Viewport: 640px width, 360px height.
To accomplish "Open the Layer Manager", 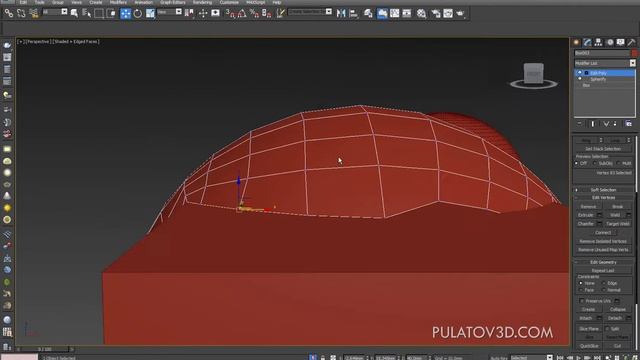I will tap(368, 13).
